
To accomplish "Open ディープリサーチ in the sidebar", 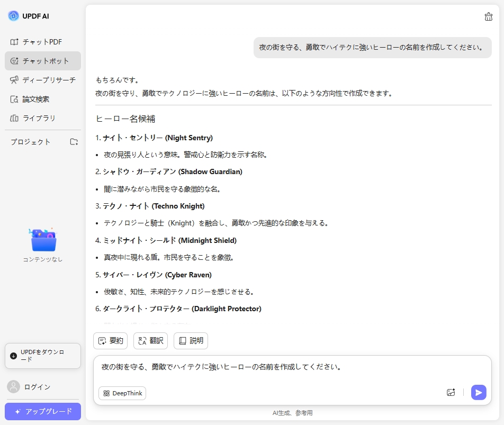I will [x=43, y=80].
